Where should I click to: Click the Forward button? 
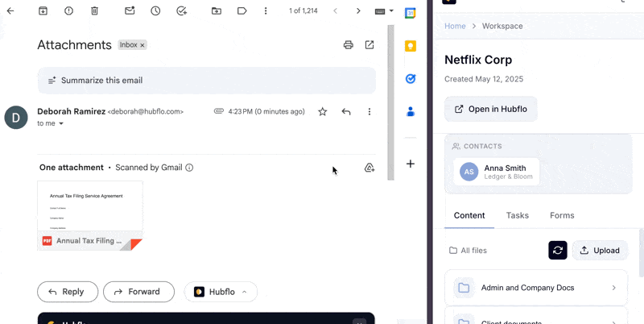pos(138,292)
